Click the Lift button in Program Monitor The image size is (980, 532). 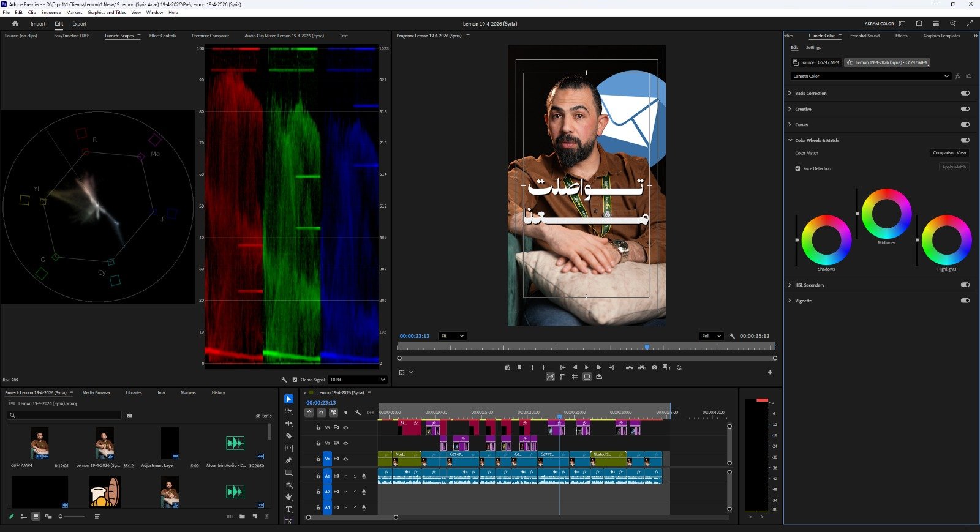click(629, 367)
